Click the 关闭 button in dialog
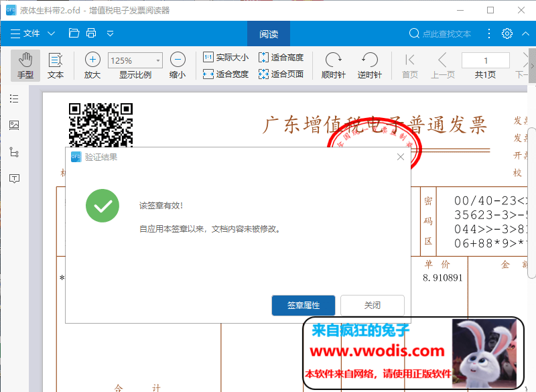The image size is (536, 392). pos(373,306)
